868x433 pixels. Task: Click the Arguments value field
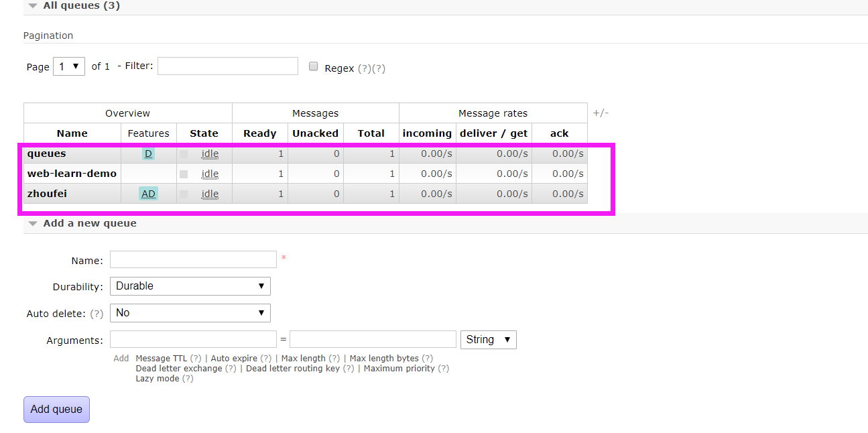373,339
